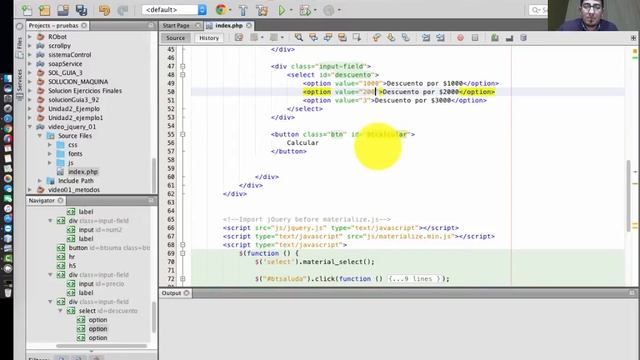Collapse select id=descuento in Navigator
640x360 pixels.
60,311
